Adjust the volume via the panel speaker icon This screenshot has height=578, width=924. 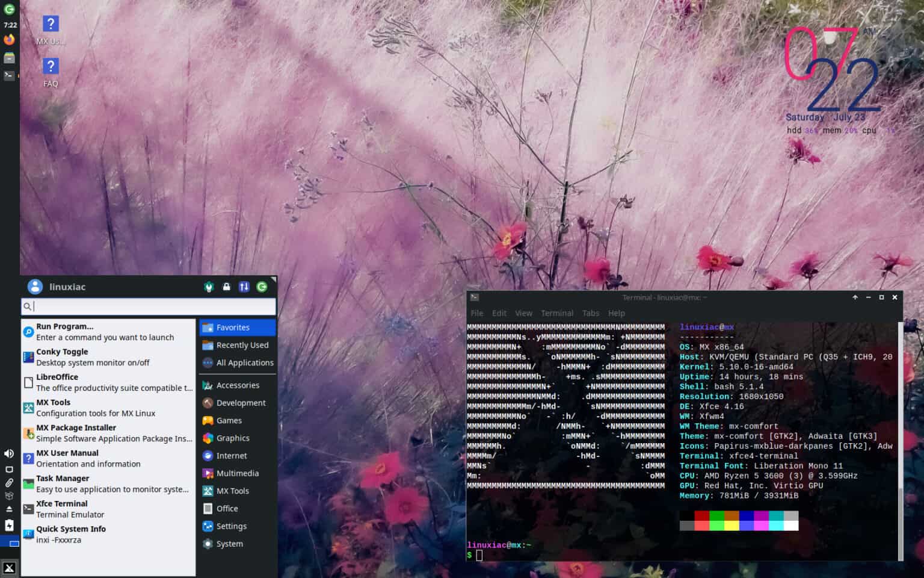pos(8,453)
